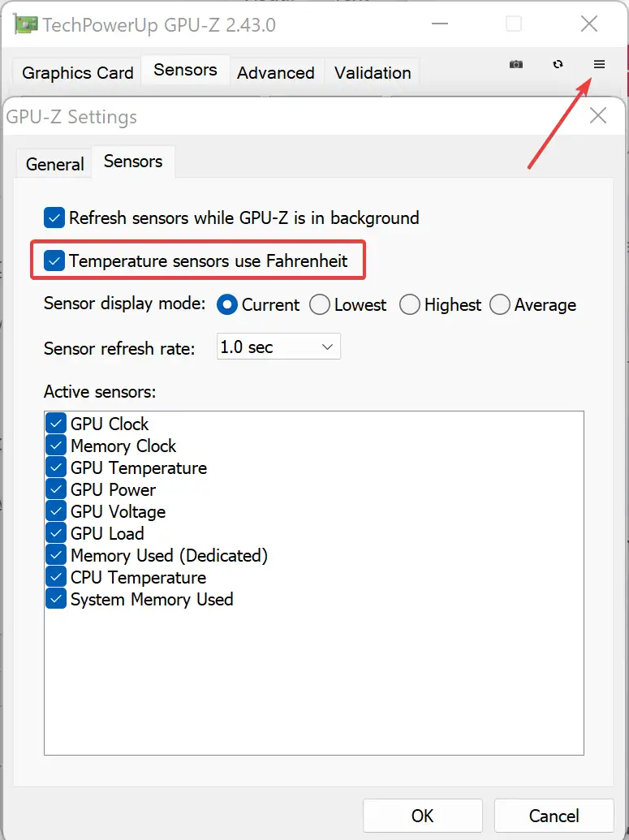This screenshot has height=840, width=629.
Task: Switch to the General settings tab
Action: [54, 164]
